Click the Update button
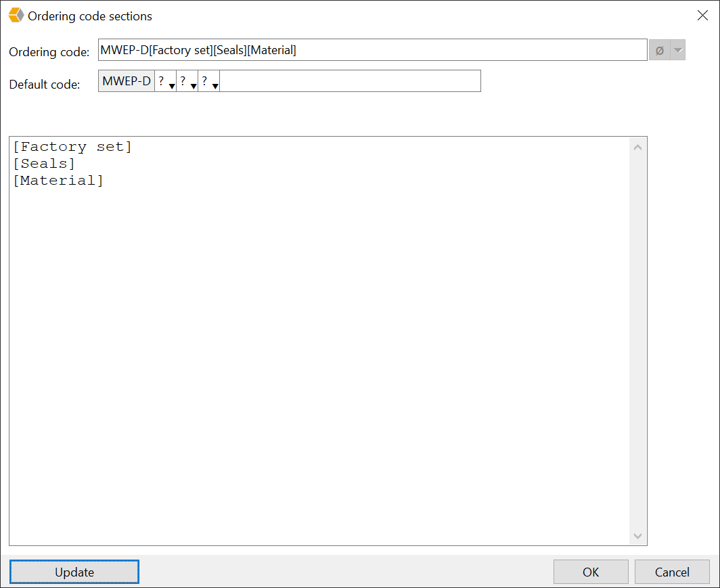Viewport: 720px width, 588px height. click(x=74, y=572)
